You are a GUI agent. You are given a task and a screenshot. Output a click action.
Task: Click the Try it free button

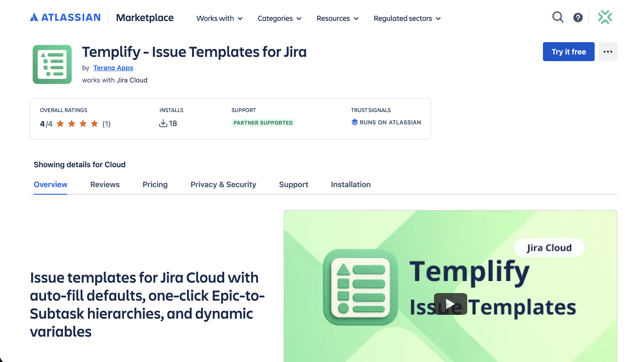569,52
